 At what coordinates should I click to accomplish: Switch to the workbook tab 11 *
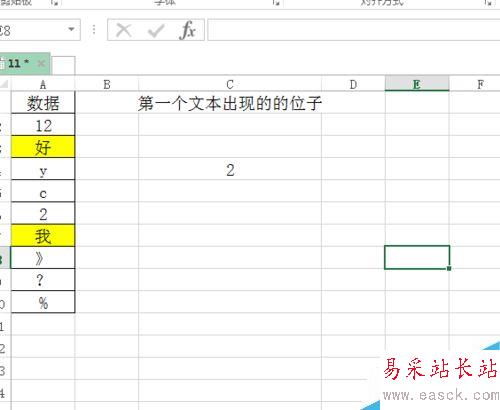coord(18,63)
